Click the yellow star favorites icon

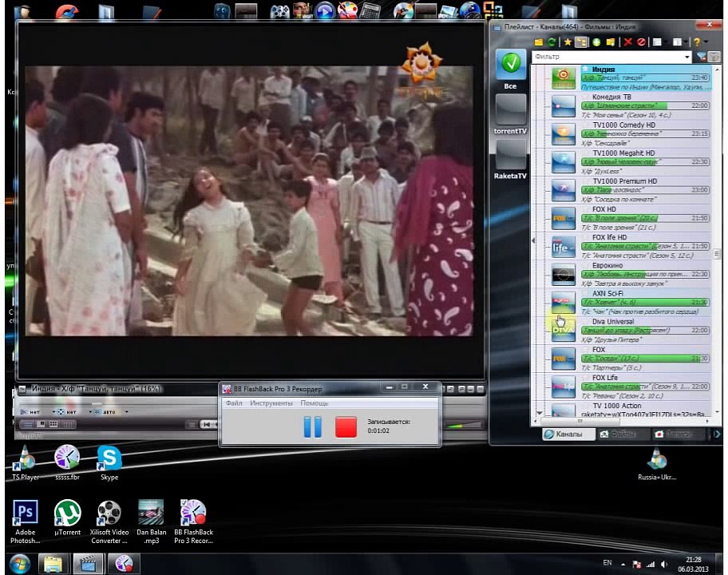tap(568, 42)
